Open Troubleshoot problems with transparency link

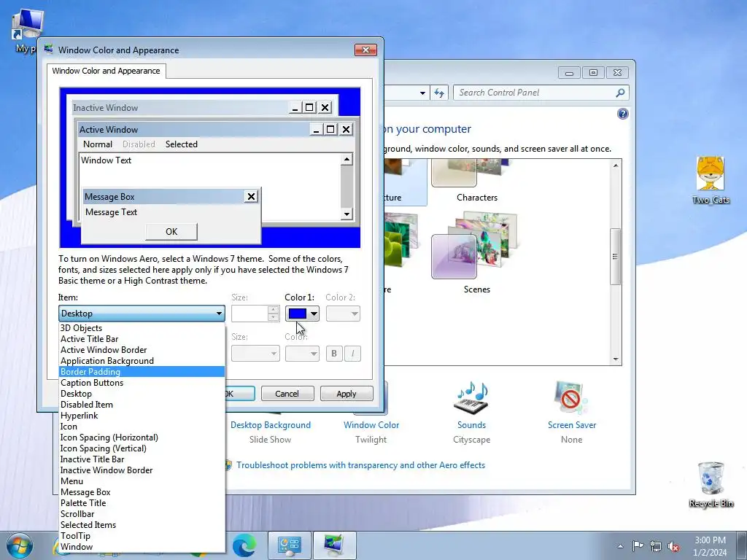pyautogui.click(x=360, y=465)
